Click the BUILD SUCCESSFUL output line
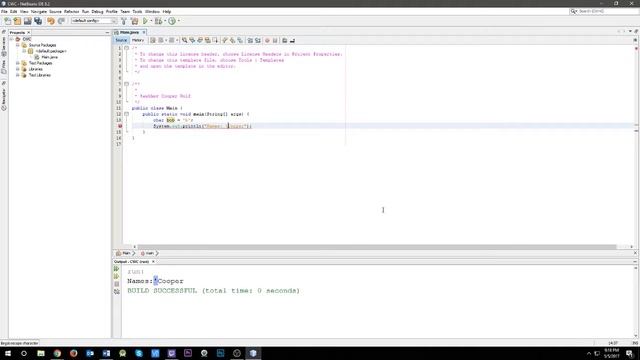Image resolution: width=640 pixels, height=360 pixels. 213,291
